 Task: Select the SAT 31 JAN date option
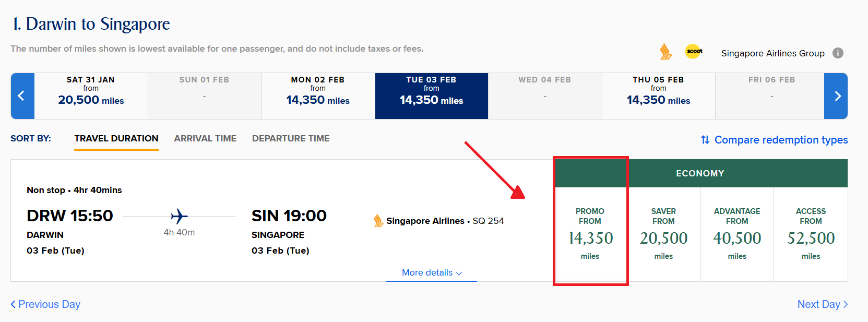point(91,96)
